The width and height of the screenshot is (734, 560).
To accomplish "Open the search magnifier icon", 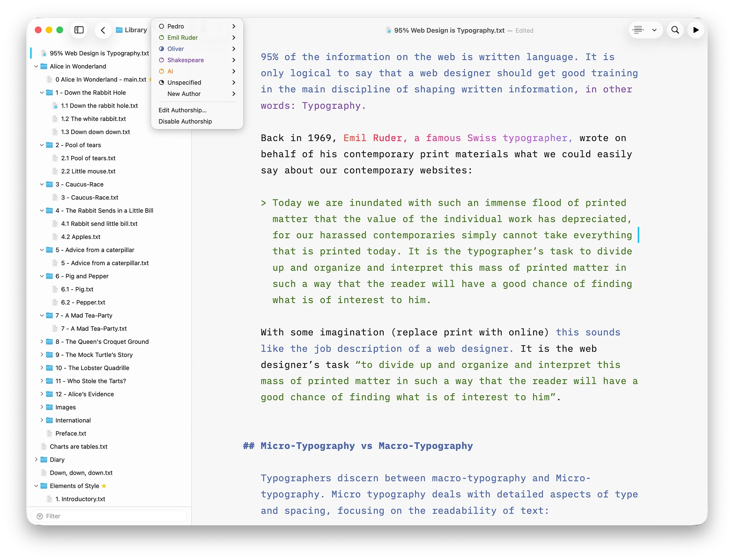I will (675, 30).
